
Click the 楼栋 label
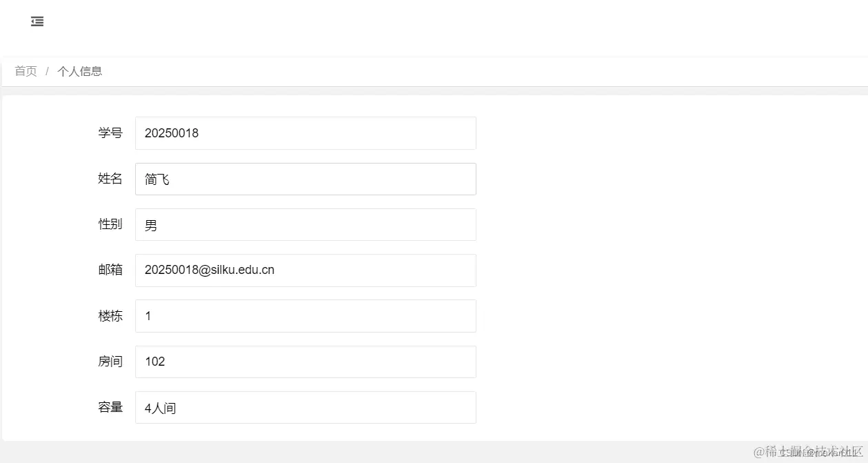pos(110,316)
